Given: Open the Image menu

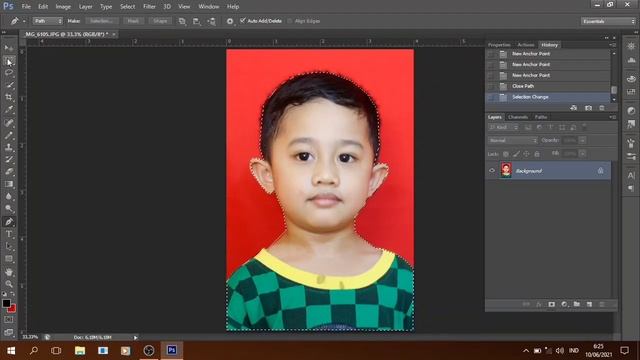Looking at the screenshot, I should pos(63,7).
